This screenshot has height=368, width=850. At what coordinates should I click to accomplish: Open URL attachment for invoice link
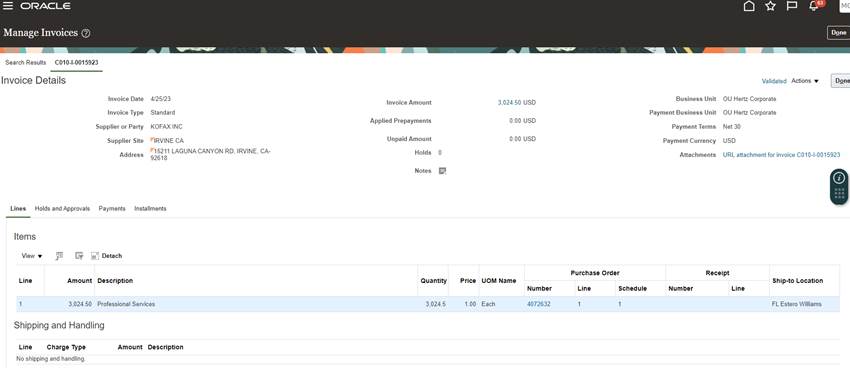coord(781,155)
